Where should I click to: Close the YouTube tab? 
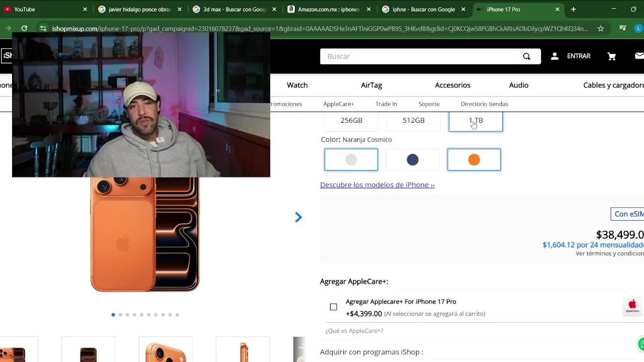(85, 9)
